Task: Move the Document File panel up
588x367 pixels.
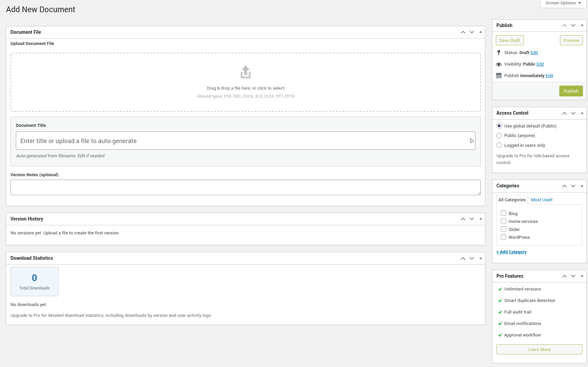Action: (x=463, y=32)
